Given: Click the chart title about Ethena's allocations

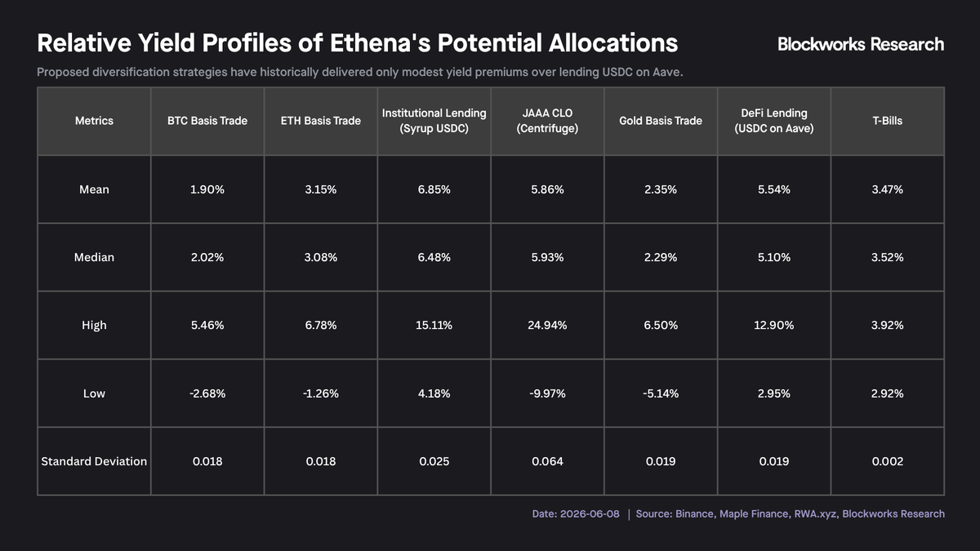Looking at the screenshot, I should coord(358,42).
